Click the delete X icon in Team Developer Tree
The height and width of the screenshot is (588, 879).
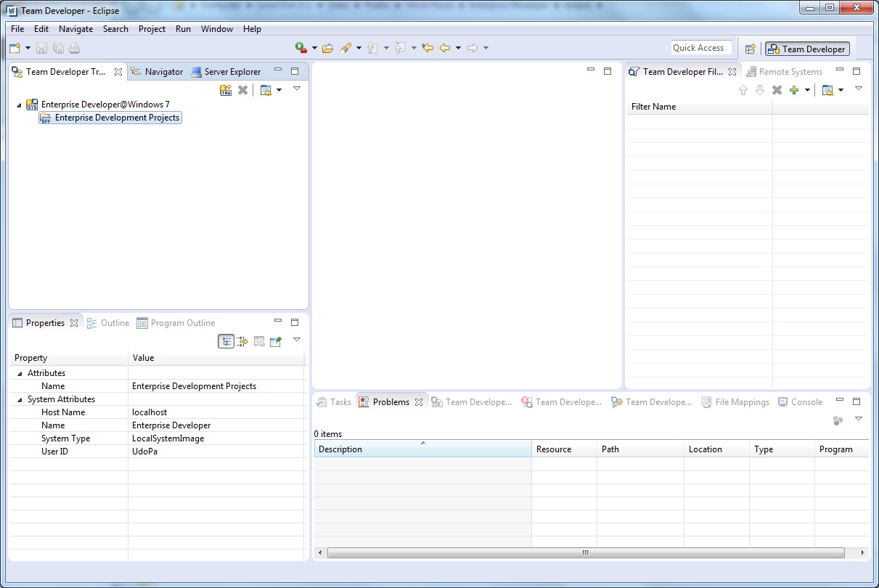click(x=243, y=90)
